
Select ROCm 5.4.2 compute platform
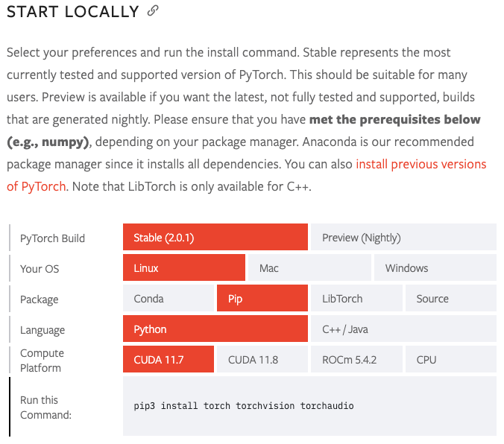point(356,360)
